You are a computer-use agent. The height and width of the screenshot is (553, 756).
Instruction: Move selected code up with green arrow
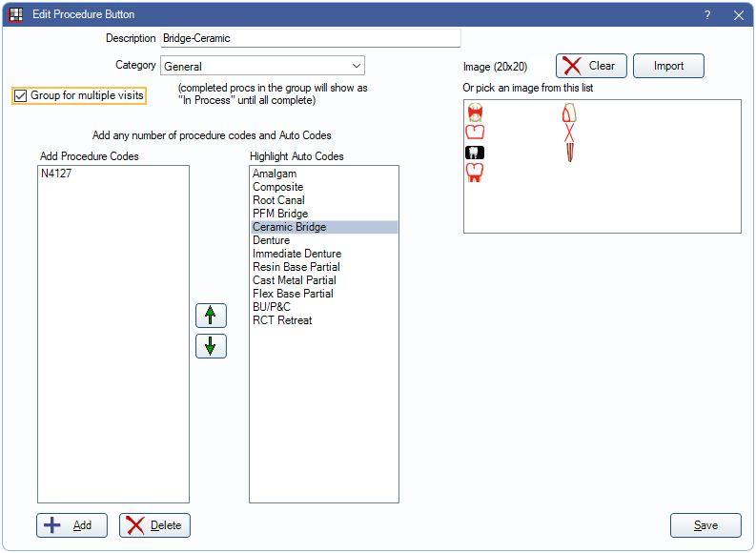tap(211, 316)
